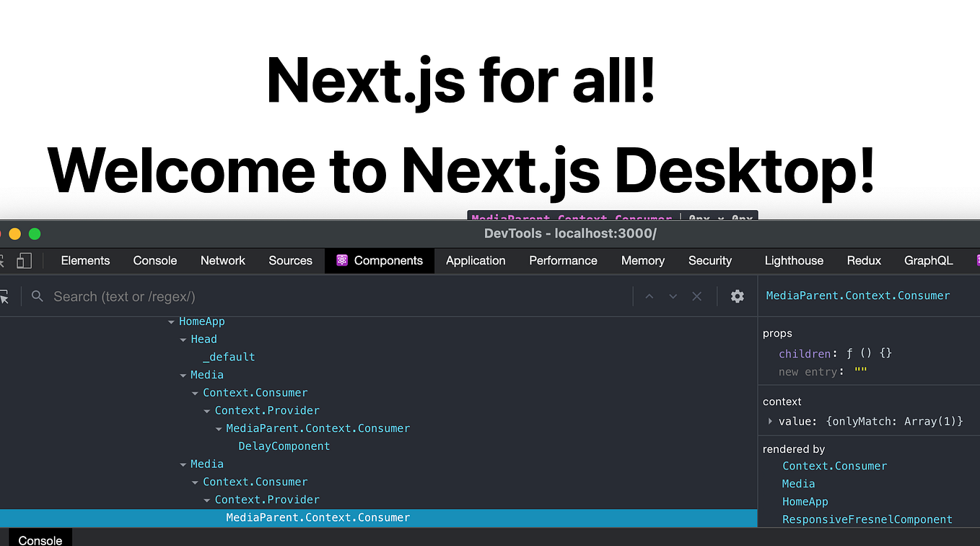This screenshot has width=980, height=546.
Task: Clear the component search with X
Action: 696,296
